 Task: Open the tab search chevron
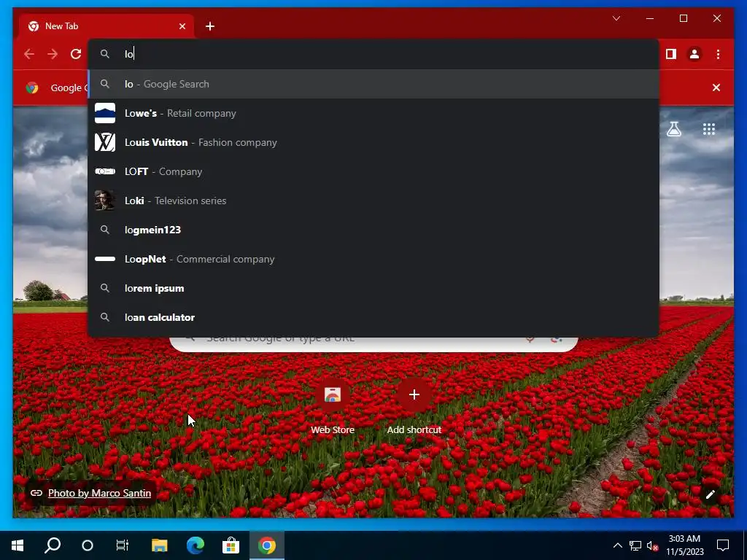pyautogui.click(x=616, y=18)
